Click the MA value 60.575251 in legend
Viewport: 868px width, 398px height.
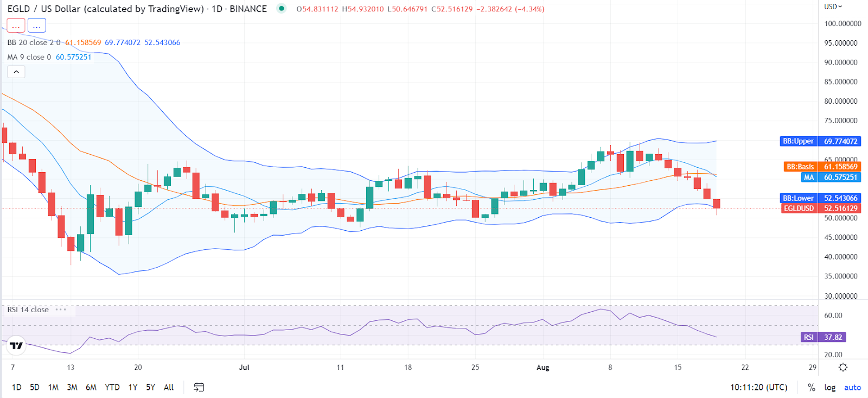[74, 57]
